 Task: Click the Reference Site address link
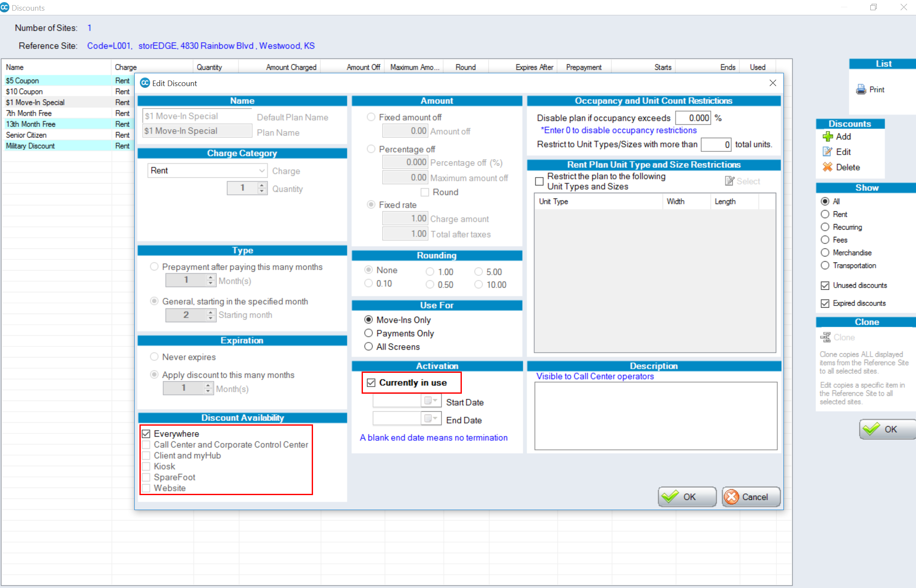(201, 46)
